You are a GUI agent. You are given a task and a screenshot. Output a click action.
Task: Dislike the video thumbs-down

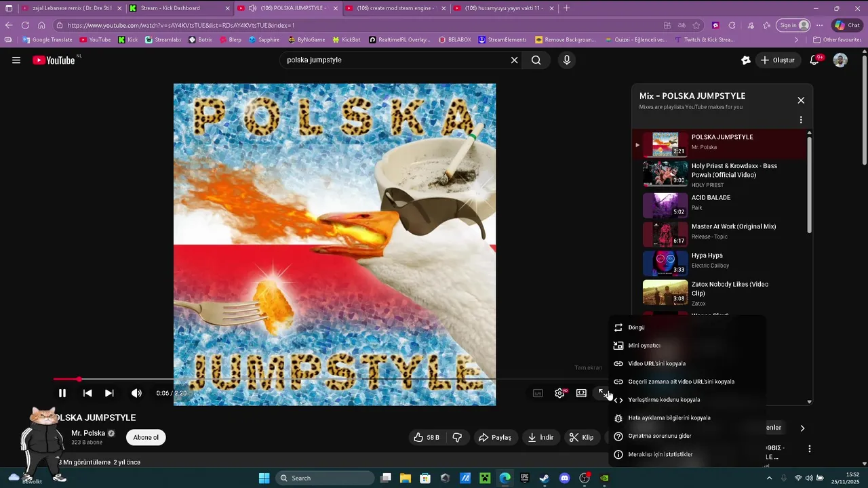[x=457, y=438]
